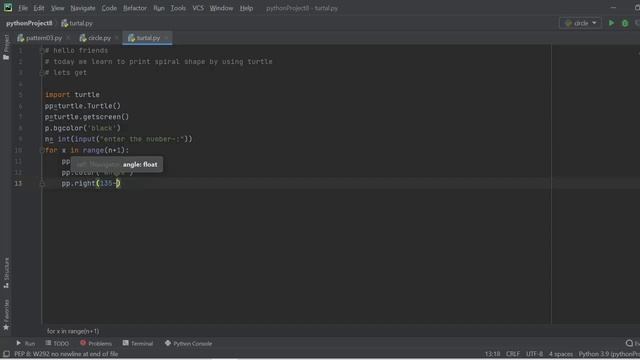Click the PEP 8 W292 warning message
This screenshot has height=360, width=640.
point(66,354)
